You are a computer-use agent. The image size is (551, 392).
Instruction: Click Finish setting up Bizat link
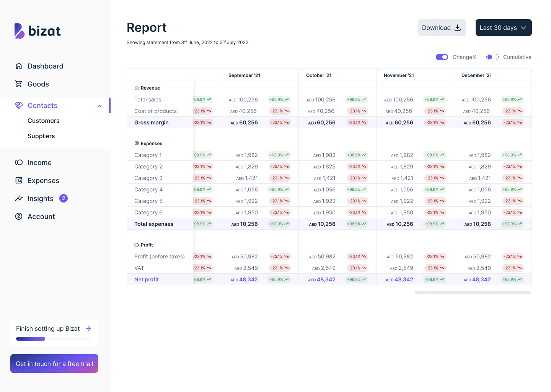[48, 328]
